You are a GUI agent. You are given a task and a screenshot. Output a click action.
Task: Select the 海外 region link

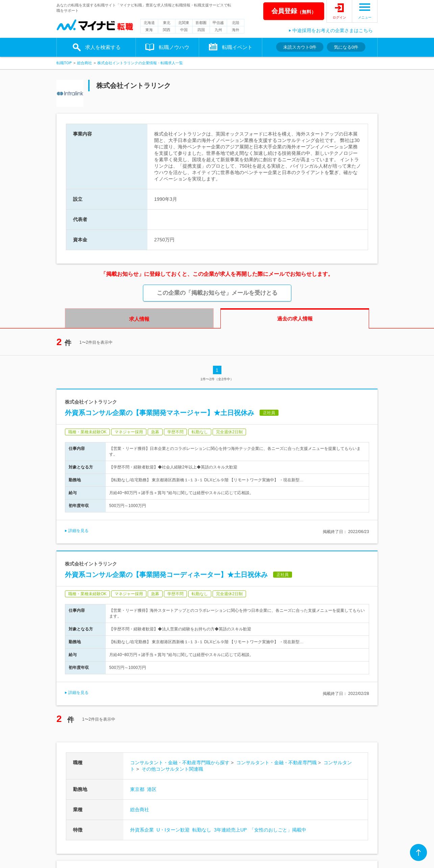pos(235,30)
